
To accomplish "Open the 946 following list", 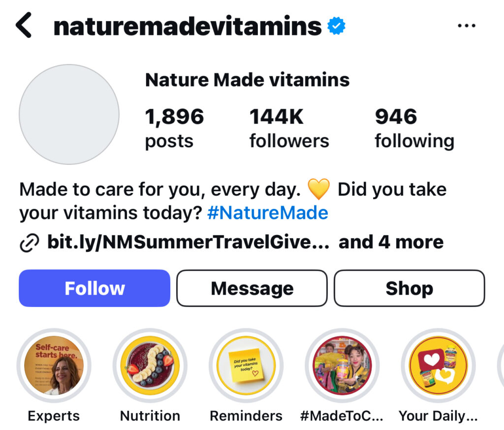I will (x=414, y=128).
